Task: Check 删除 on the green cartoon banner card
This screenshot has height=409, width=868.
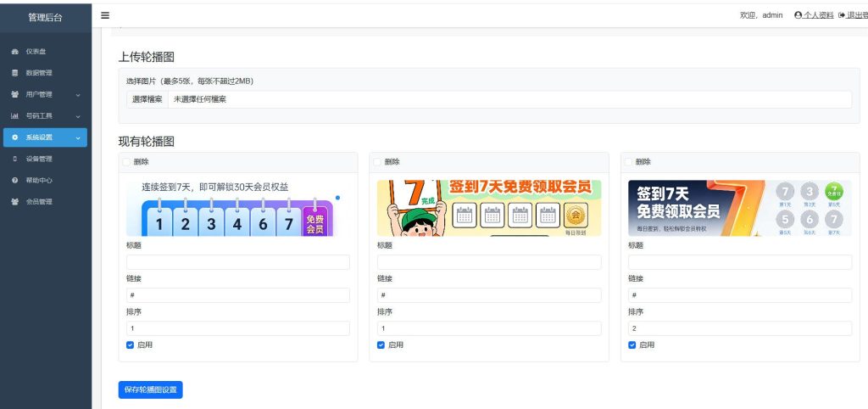Action: coord(377,162)
